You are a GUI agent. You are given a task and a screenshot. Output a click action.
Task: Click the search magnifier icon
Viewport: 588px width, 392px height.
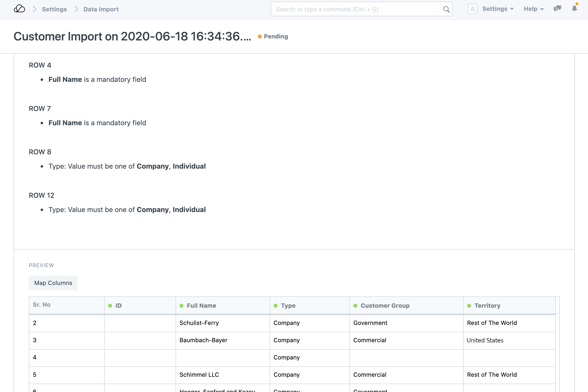[446, 9]
